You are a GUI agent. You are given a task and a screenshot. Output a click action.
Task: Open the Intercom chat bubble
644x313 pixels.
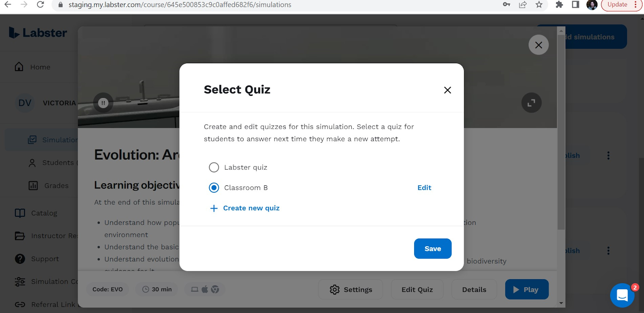(621, 295)
